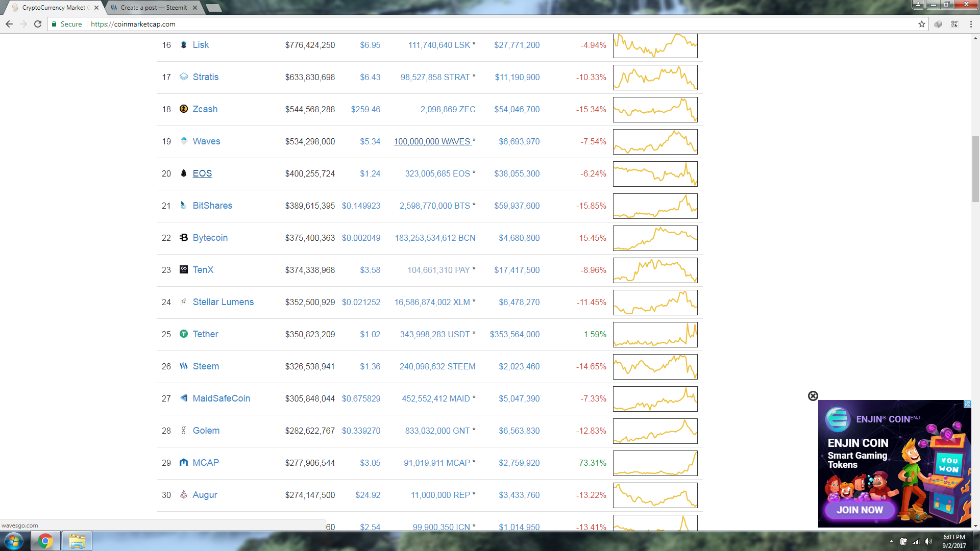Click the Tether coin icon
This screenshot has height=551, width=980.
184,334
